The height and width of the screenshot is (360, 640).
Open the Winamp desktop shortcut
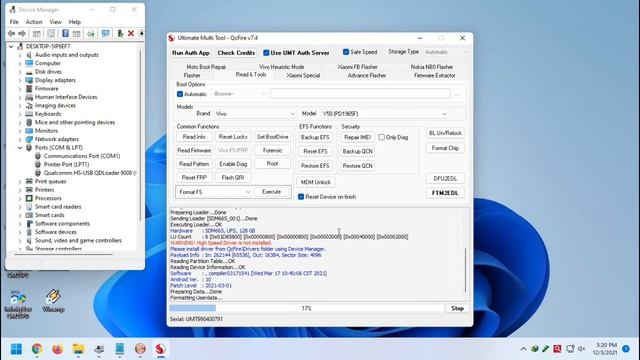53,301
